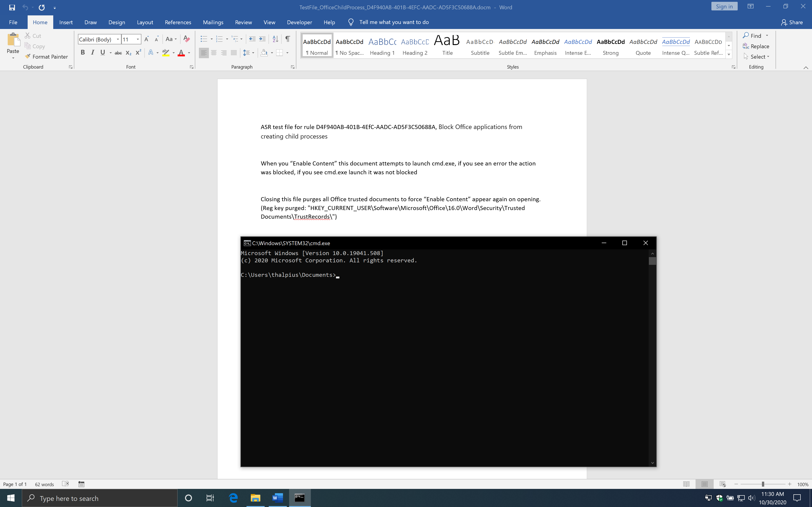
Task: Click the Windows taskbar search box
Action: pyautogui.click(x=100, y=498)
